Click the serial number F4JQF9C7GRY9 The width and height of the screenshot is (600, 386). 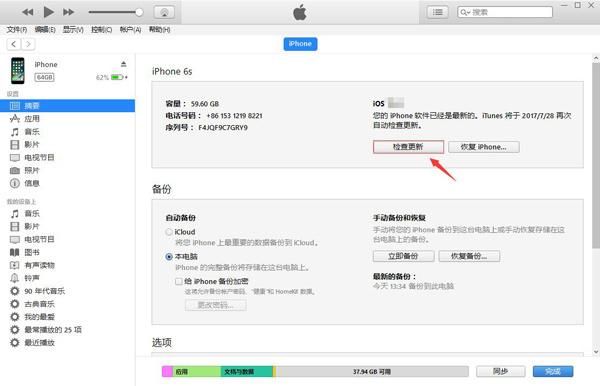223,128
